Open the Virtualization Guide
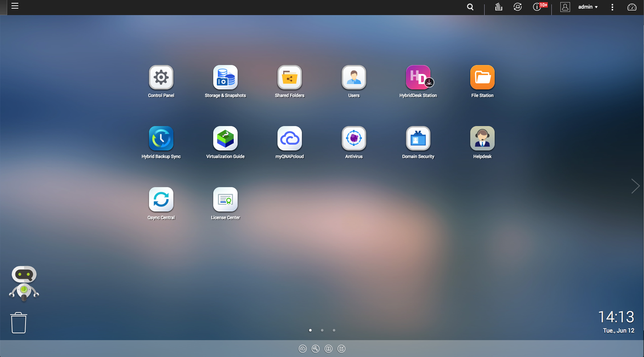 (225, 138)
